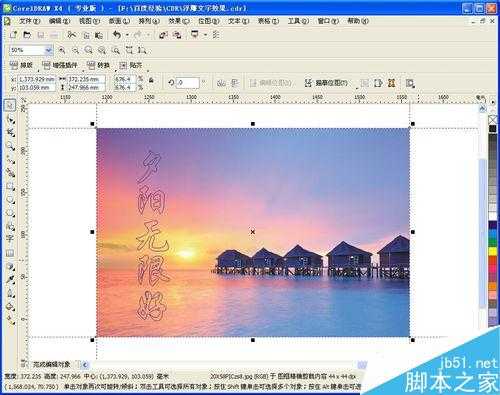Click the no-color X swatch in palette
The width and height of the screenshot is (500, 395).
point(493,119)
